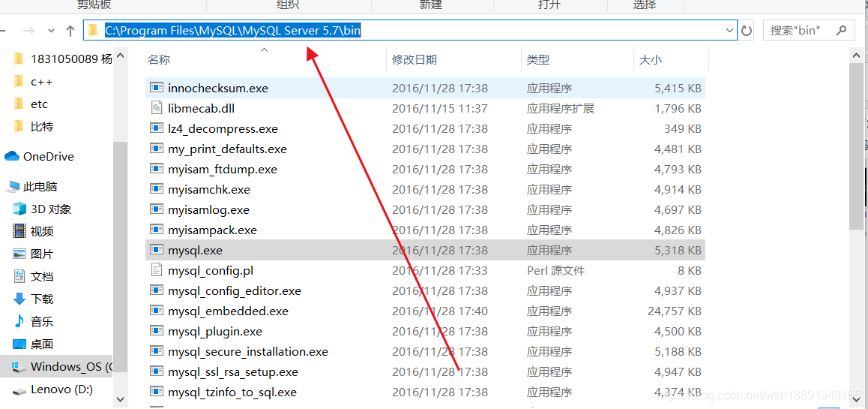Click the lz4_decompress.exe file icon

click(x=157, y=128)
